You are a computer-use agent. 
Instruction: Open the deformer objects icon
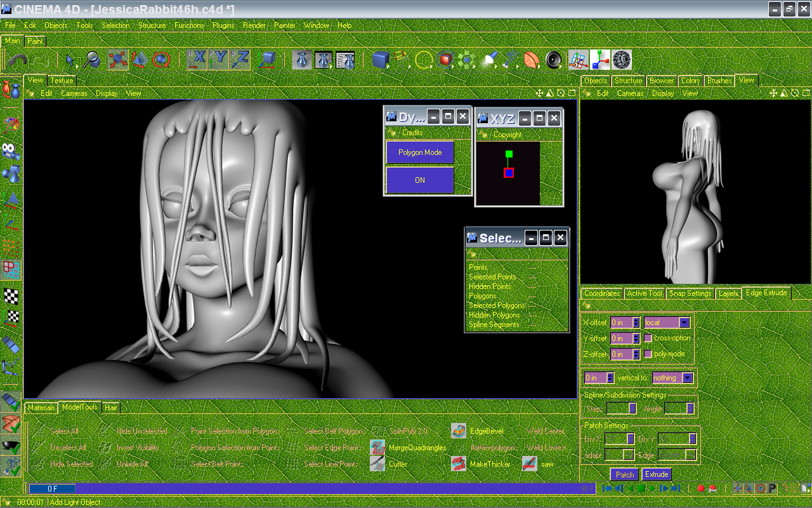pyautogui.click(x=532, y=60)
